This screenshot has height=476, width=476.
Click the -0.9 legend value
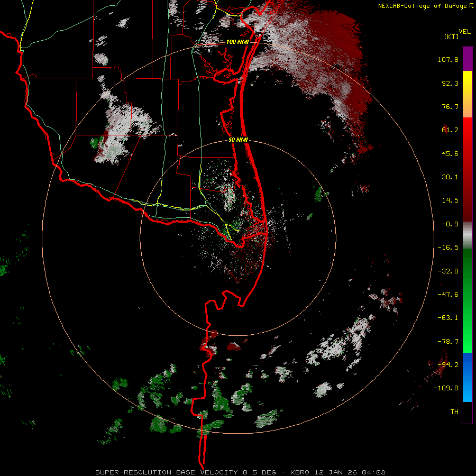[450, 224]
